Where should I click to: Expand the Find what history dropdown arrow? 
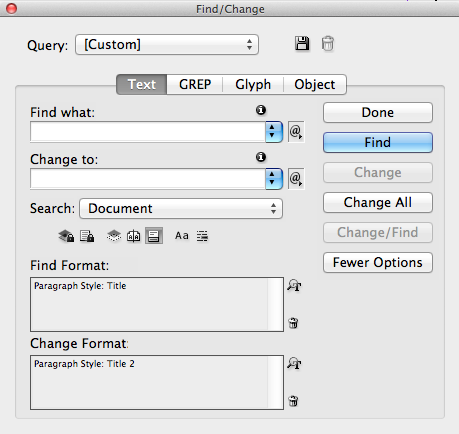(x=274, y=132)
